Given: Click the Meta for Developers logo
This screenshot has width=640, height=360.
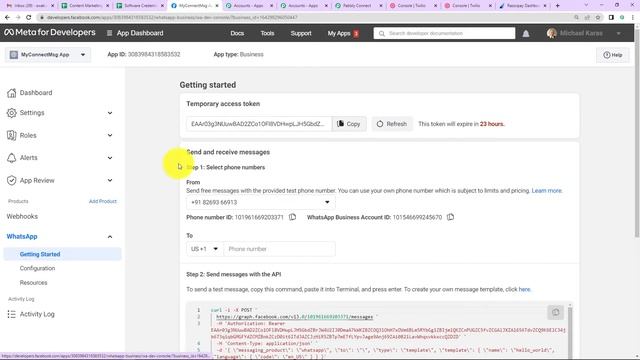Looking at the screenshot, I should coord(49,33).
